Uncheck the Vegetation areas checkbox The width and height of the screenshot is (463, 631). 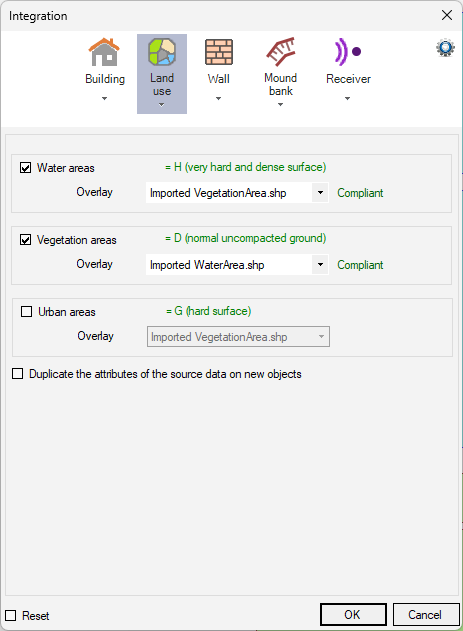point(25,240)
